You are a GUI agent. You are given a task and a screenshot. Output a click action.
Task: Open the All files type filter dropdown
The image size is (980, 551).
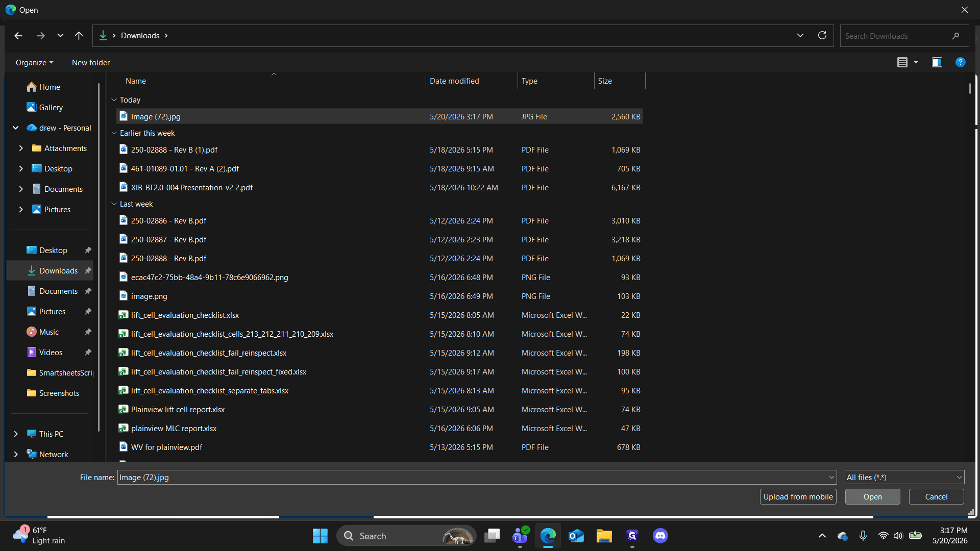coord(904,478)
